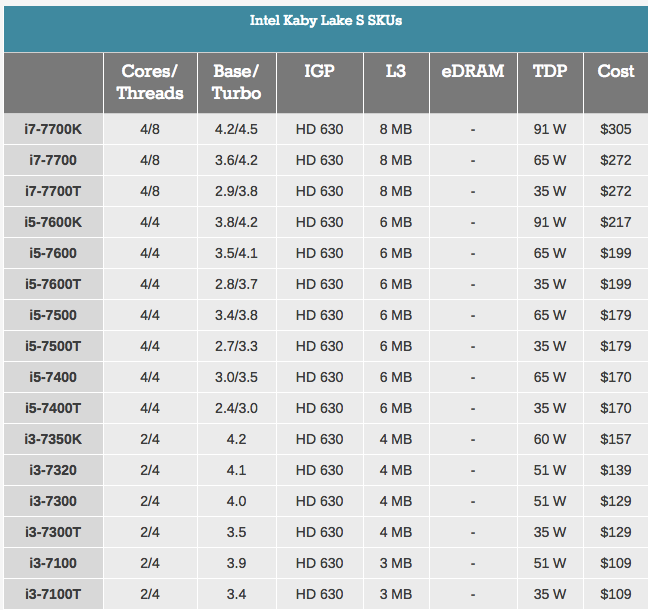The height and width of the screenshot is (610, 648).
Task: Select the i7-7700 row label
Action: click(53, 160)
